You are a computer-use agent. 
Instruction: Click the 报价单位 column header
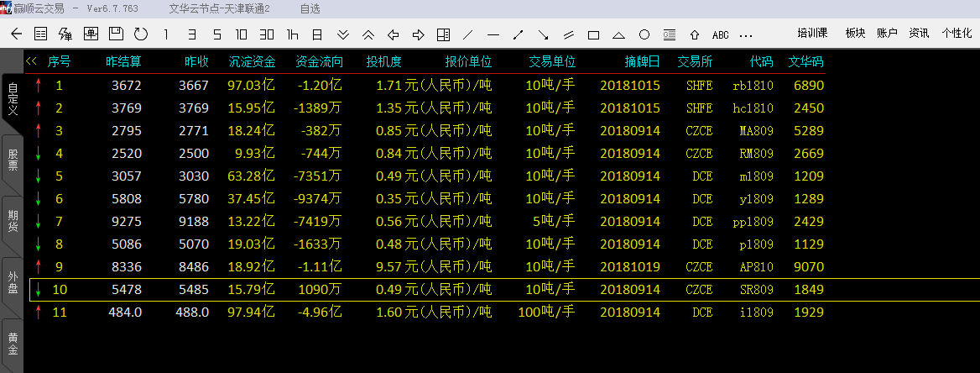(x=469, y=62)
